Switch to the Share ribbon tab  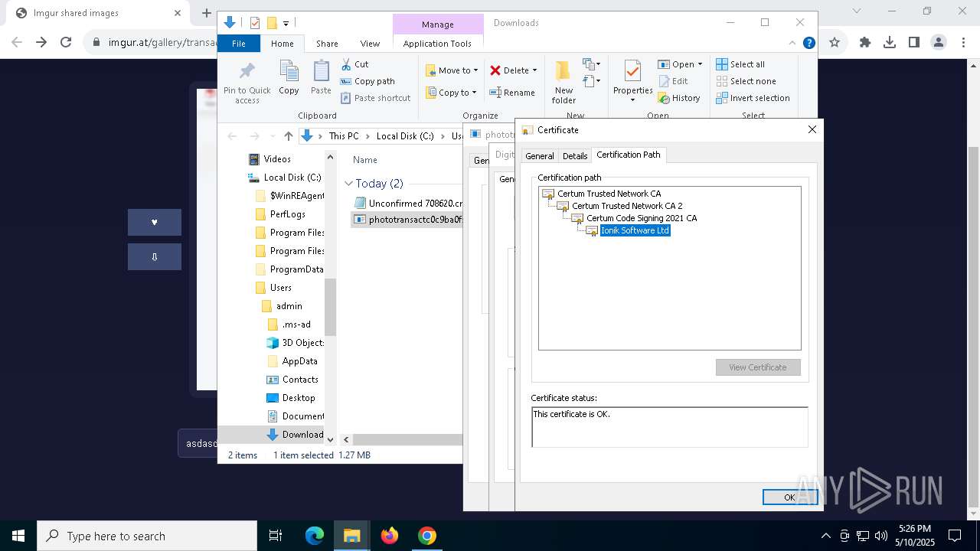click(327, 44)
